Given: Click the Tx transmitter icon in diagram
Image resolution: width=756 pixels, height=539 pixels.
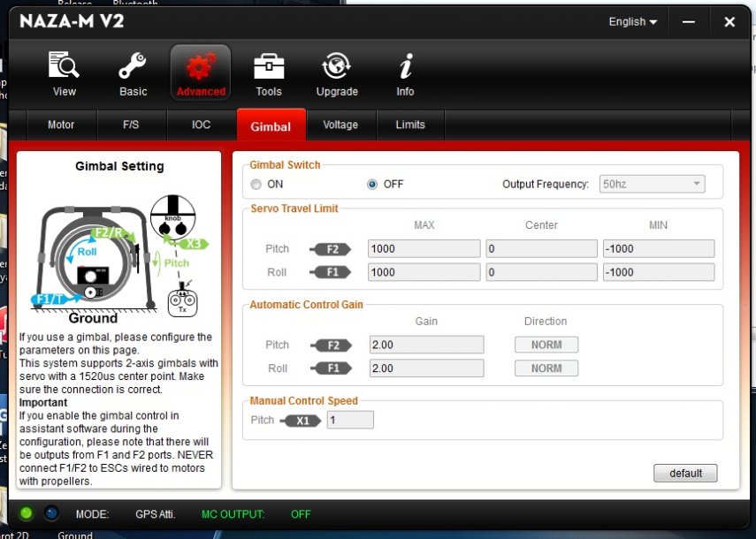Looking at the screenshot, I should [182, 301].
